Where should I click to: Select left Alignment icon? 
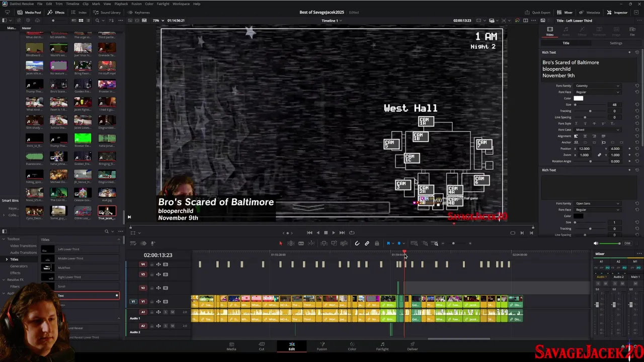[x=577, y=136]
